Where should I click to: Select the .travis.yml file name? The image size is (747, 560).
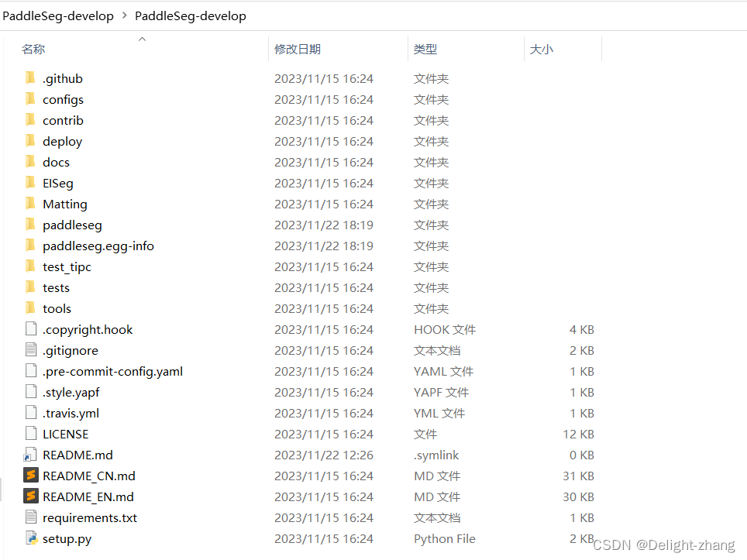pos(71,414)
